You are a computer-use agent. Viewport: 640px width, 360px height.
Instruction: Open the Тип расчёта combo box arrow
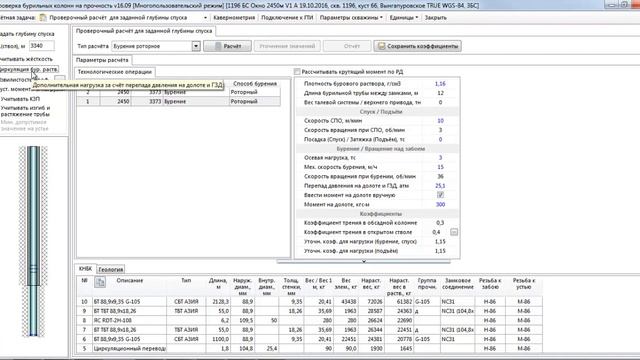(196, 46)
